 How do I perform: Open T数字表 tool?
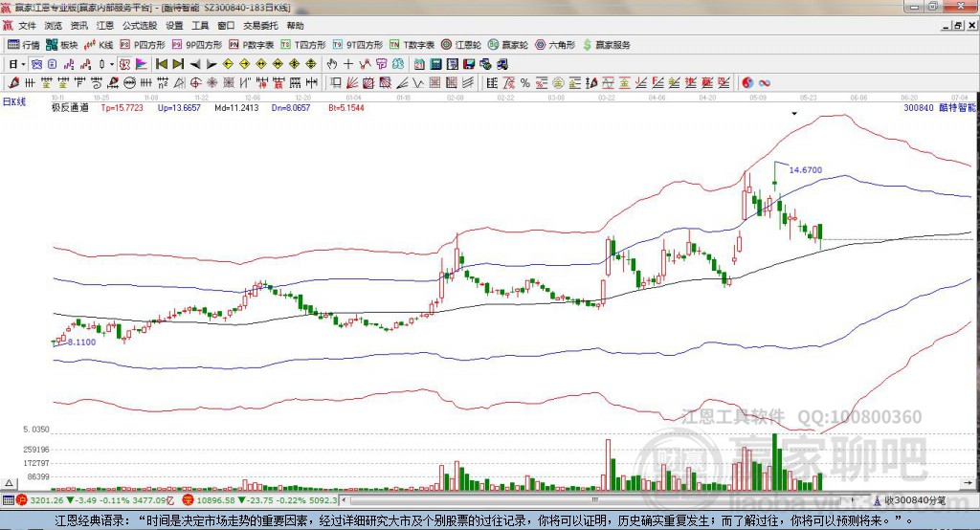[x=412, y=45]
